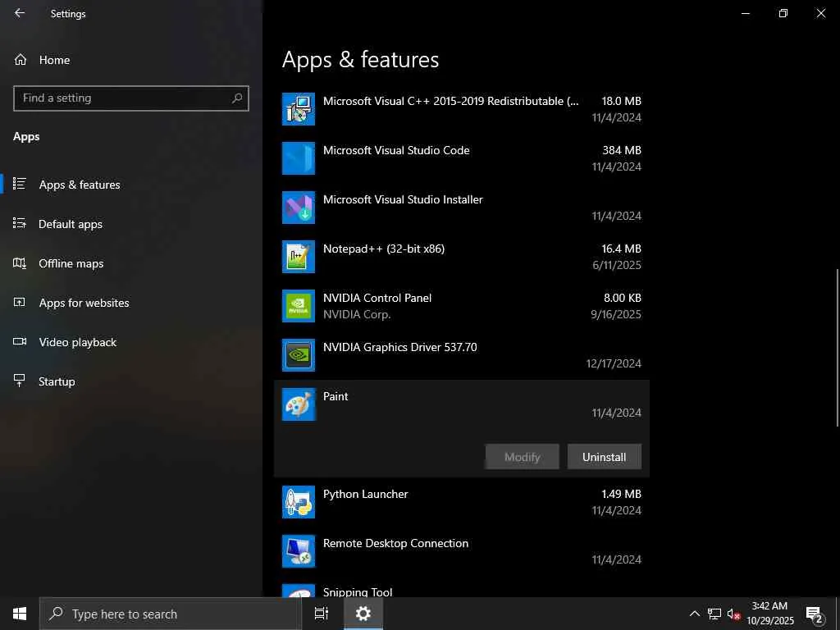Select the Microsoft Visual Studio Code entry

(461, 158)
